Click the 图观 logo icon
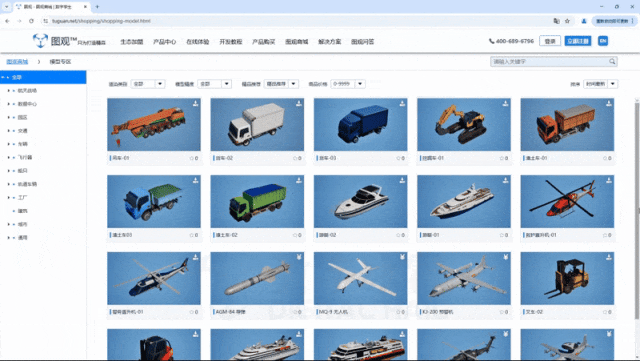Viewport: 640px width, 361px height. (x=40, y=40)
